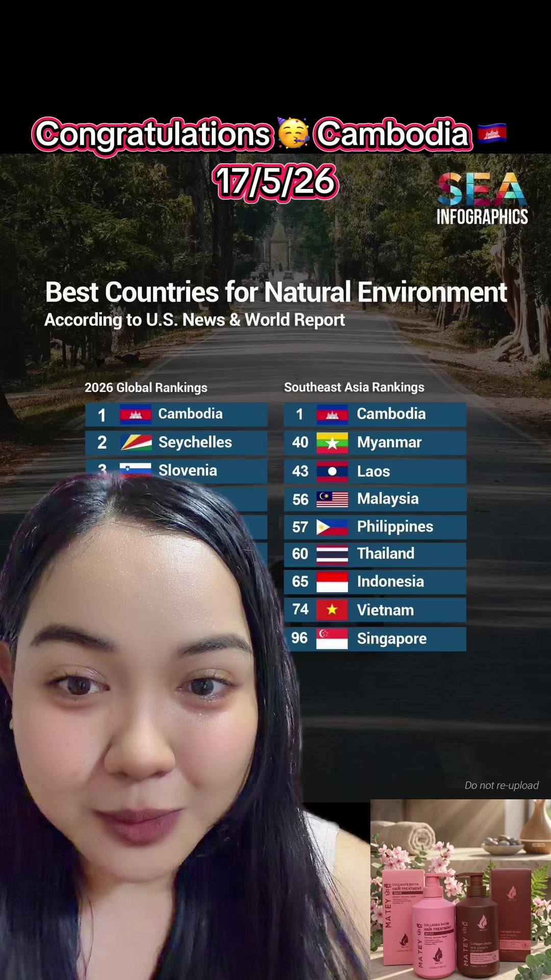
Task: Click the '2026 Global Rankings' column header
Action: (146, 387)
